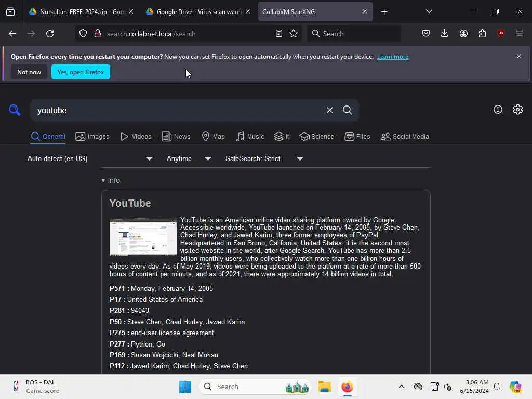
Task: Open the notification bell in system tray
Action: tap(497, 387)
